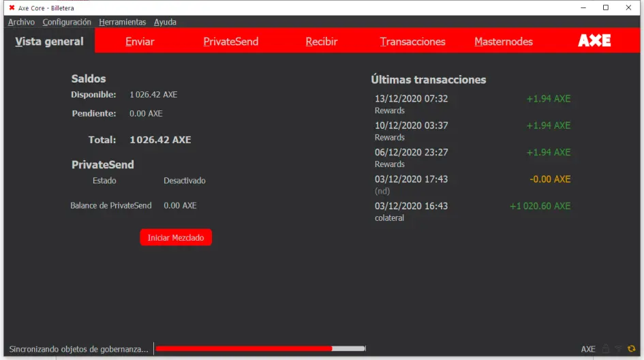Image resolution: width=644 pixels, height=360 pixels.
Task: Select the 13/12/2020 07:32 Rewards transaction
Action: tap(472, 104)
